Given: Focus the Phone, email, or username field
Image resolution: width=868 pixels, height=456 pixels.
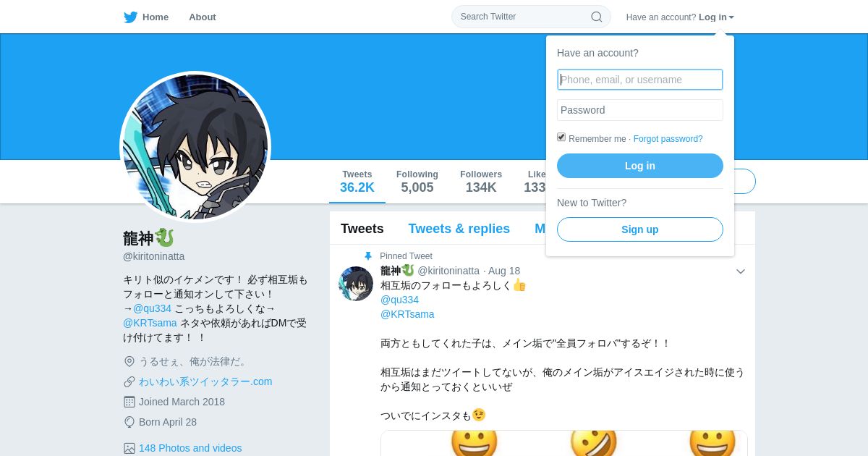Looking at the screenshot, I should tap(640, 80).
